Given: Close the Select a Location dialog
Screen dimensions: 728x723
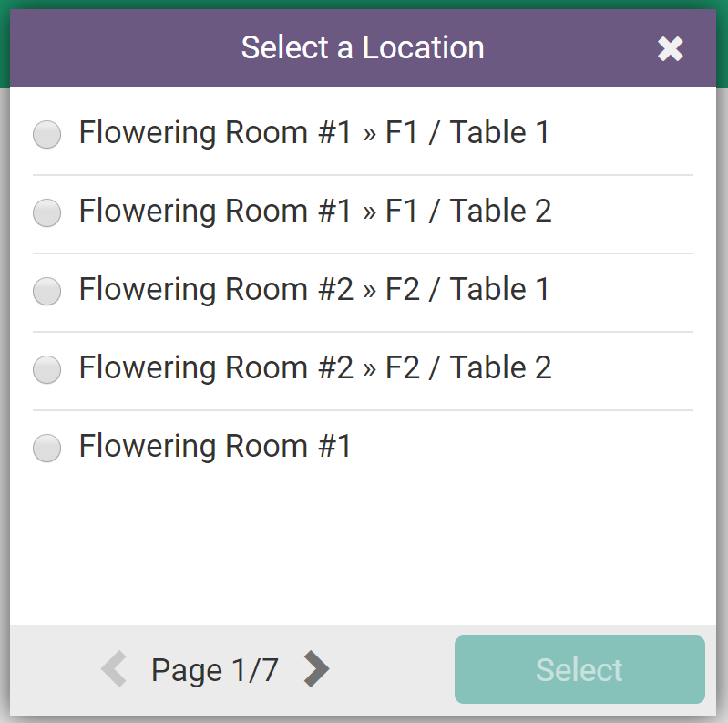Looking at the screenshot, I should point(671,49).
